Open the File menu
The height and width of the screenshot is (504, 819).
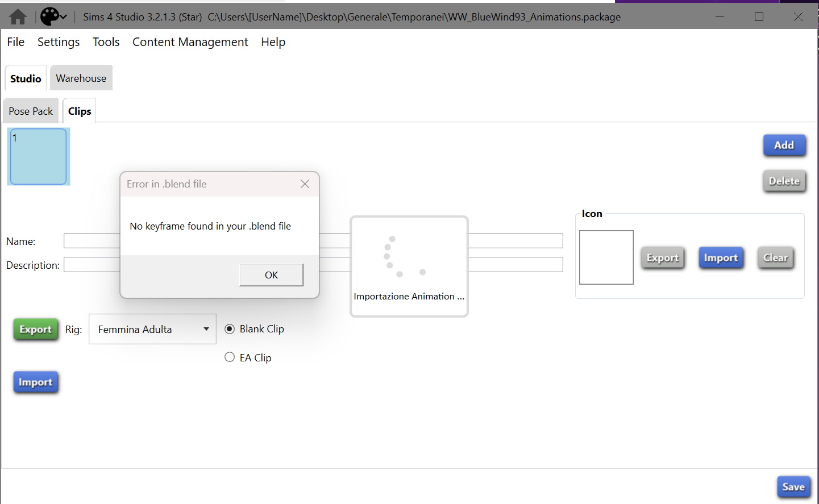coord(16,42)
